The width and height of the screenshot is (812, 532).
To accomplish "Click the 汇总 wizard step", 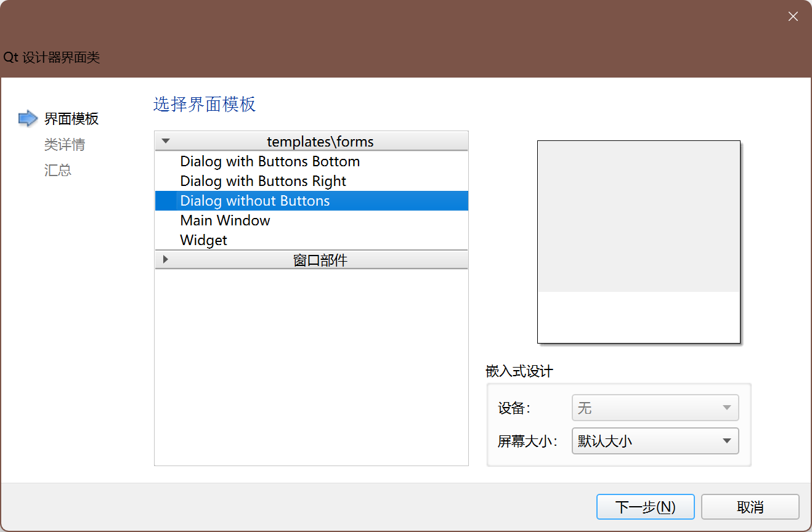I will tap(58, 170).
